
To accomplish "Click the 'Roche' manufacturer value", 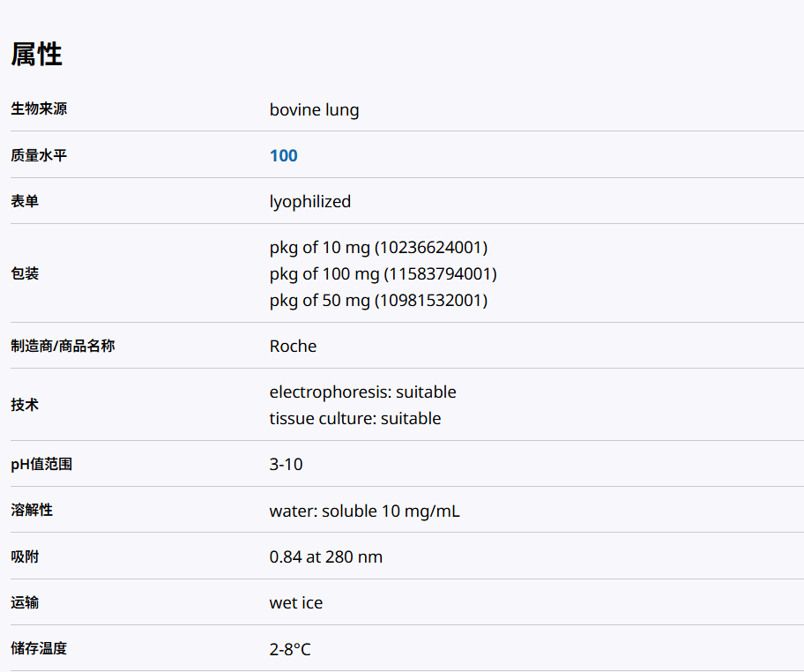I will click(x=293, y=347).
